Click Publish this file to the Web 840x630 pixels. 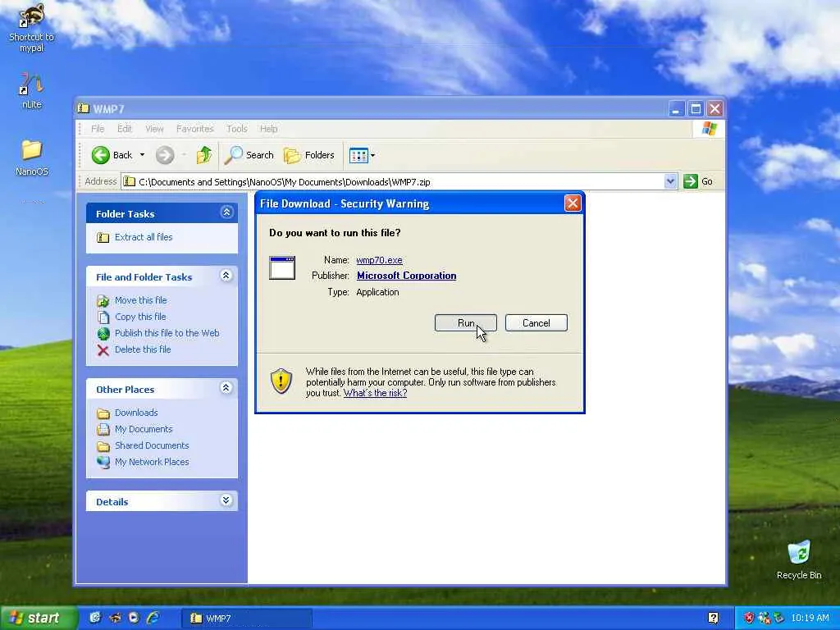(167, 333)
